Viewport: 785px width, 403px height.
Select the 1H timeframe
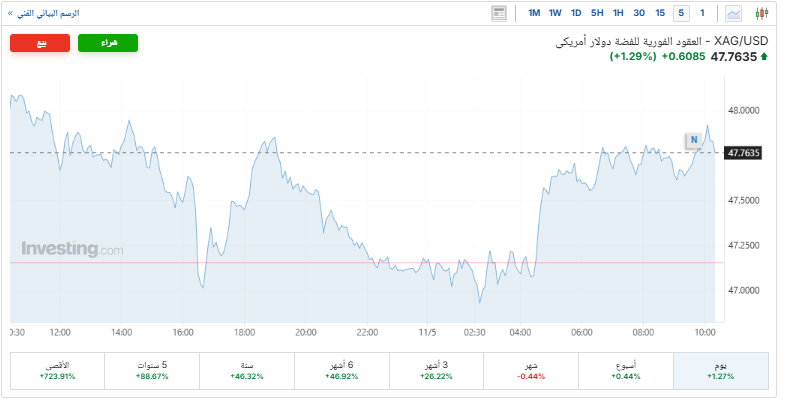pyautogui.click(x=618, y=13)
